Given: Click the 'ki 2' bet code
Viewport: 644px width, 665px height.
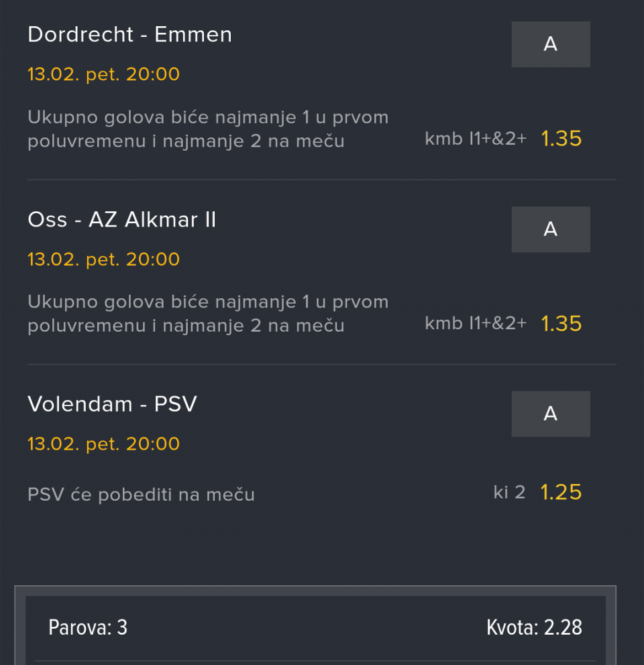Looking at the screenshot, I should [509, 493].
